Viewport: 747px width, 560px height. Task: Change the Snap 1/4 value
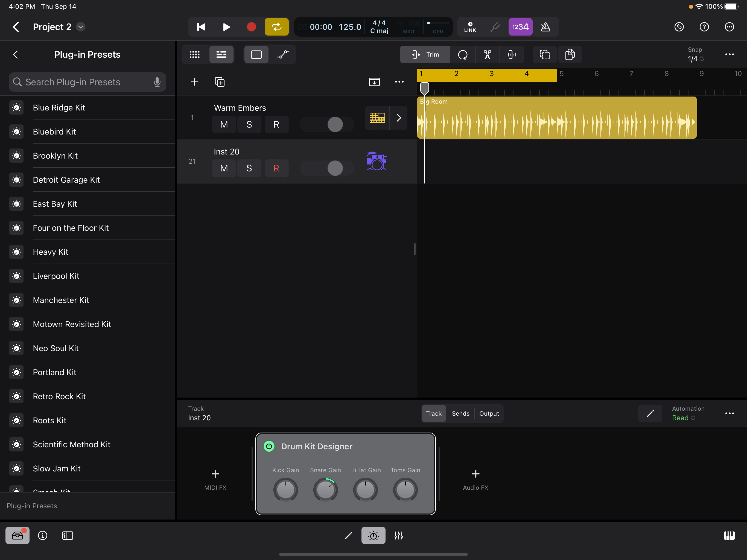695,59
